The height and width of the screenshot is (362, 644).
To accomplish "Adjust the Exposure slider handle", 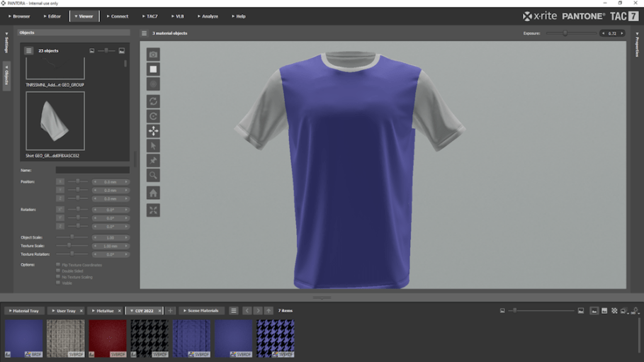I will click(x=565, y=33).
